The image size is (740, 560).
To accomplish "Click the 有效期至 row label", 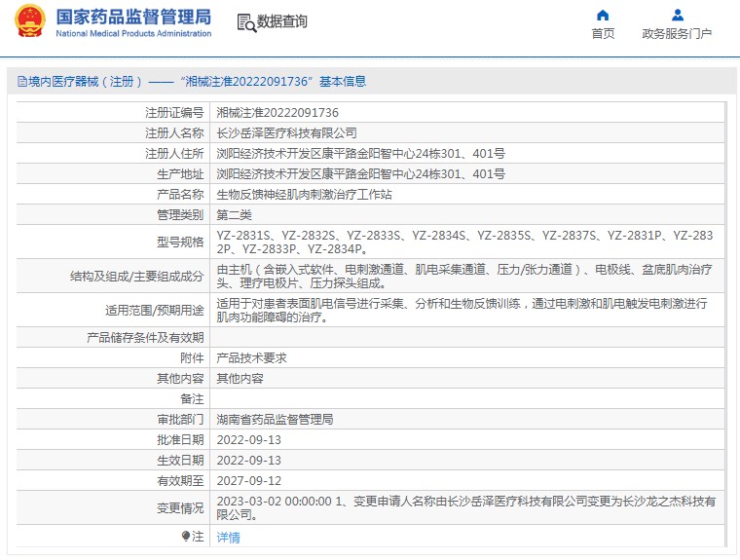I will click(x=180, y=481).
